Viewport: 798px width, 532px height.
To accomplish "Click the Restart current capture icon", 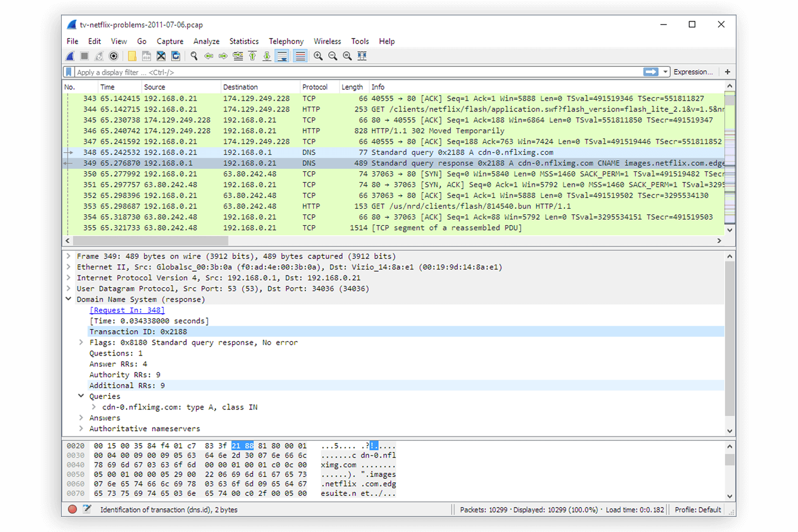I will point(99,56).
